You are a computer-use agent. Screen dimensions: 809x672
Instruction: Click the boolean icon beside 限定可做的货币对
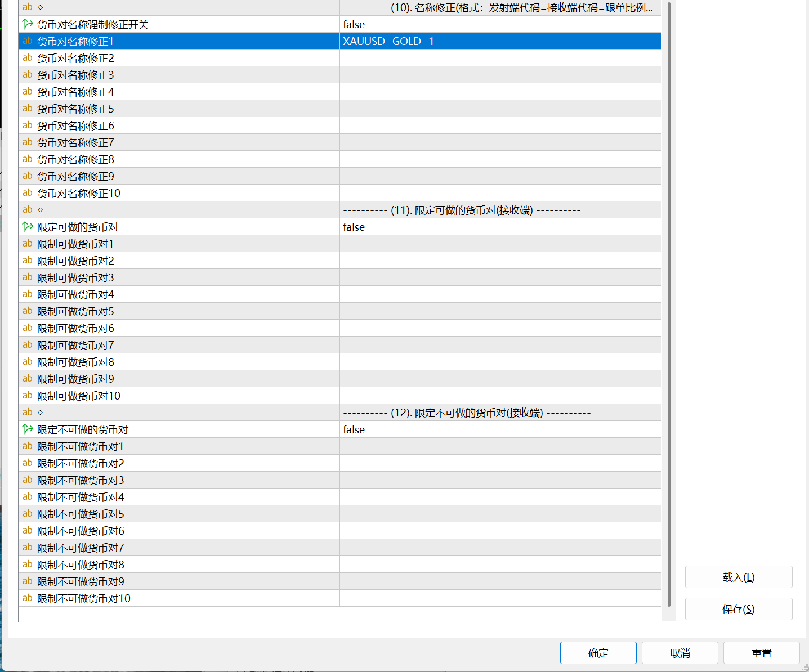coord(28,227)
